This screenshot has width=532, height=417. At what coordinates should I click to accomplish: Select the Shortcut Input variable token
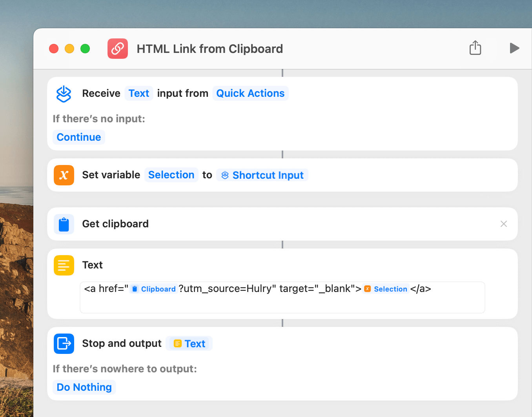click(x=262, y=175)
